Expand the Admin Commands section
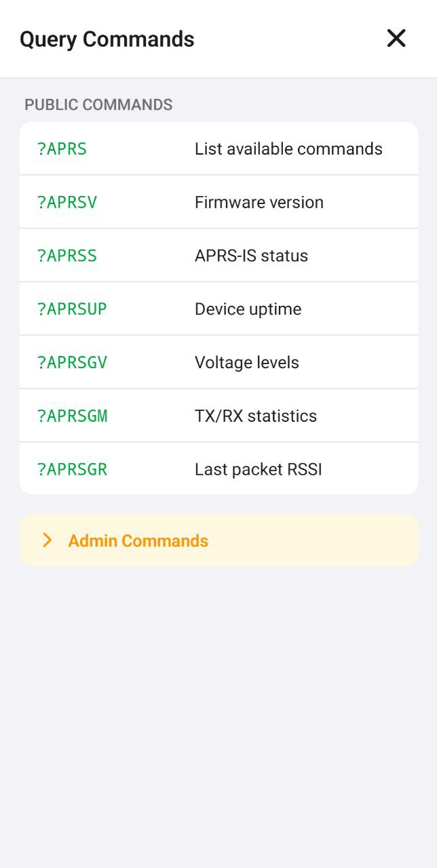 pos(218,540)
